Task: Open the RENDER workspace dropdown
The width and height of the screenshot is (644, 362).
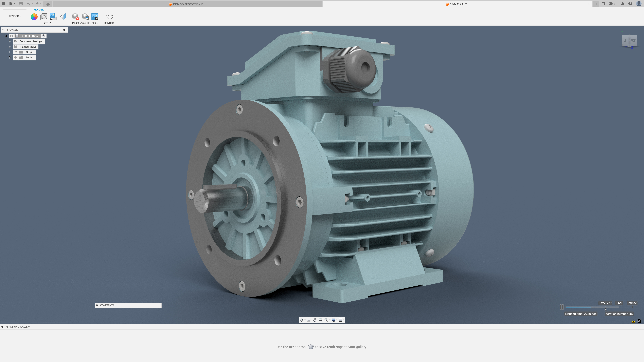Action: (15, 16)
